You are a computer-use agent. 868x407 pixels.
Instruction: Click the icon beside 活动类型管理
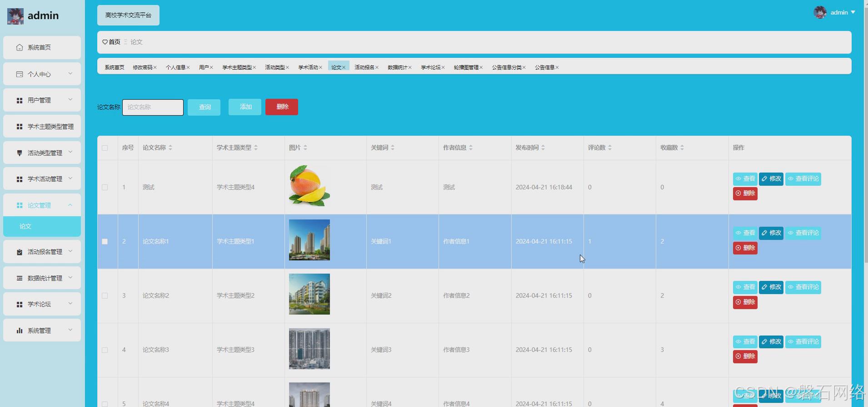point(20,153)
